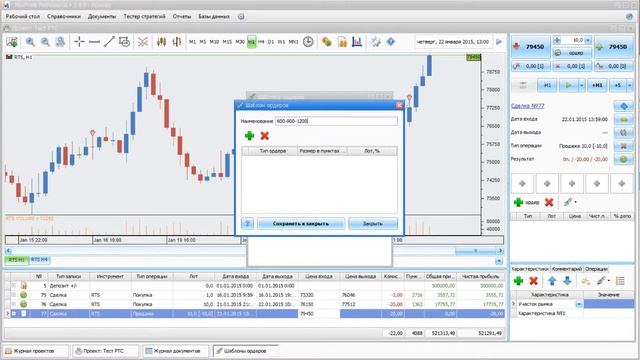Image resolution: width=640 pixels, height=360 pixels.
Task: Click the save chart image icon
Action: click(12, 42)
